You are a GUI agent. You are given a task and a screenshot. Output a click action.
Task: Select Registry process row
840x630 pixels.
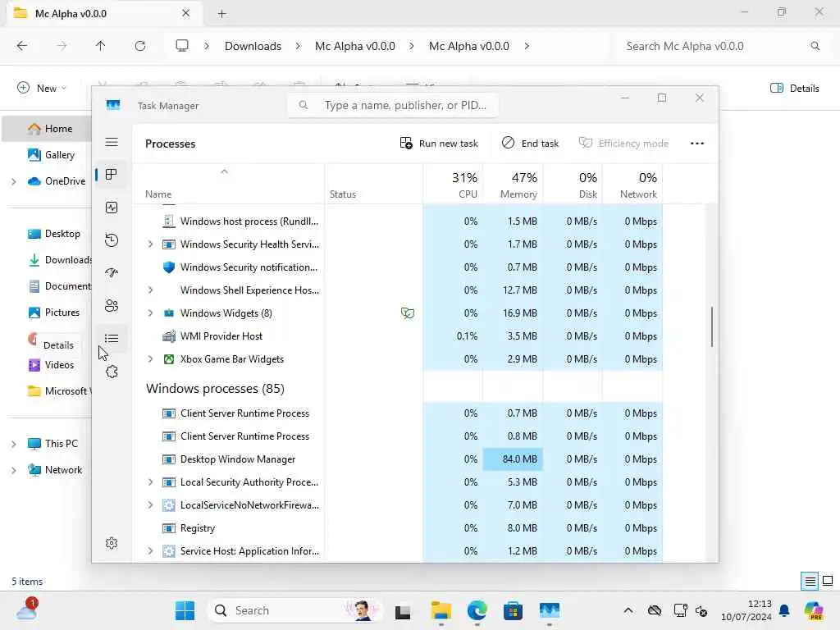click(x=397, y=528)
